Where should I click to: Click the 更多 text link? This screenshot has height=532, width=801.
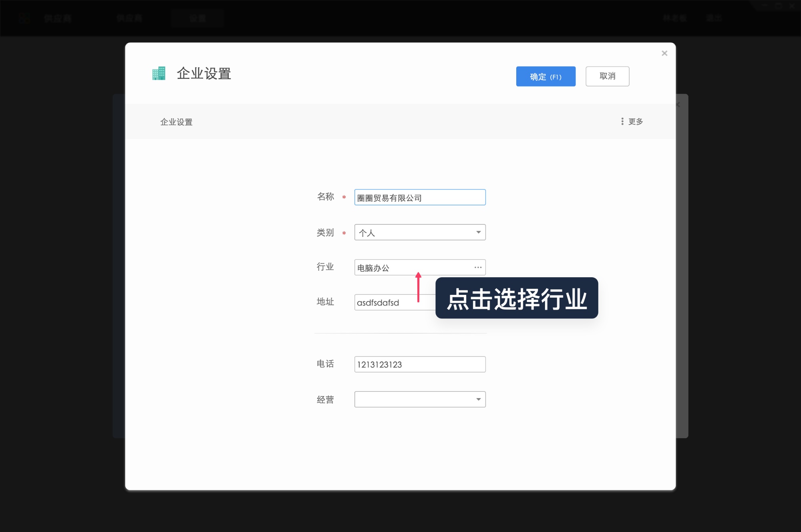point(635,121)
